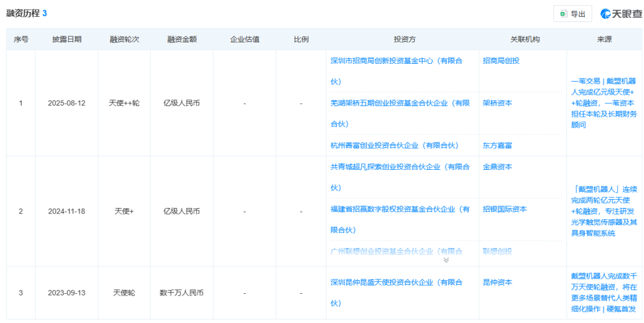The width and height of the screenshot is (644, 323).
Task: Select amount 亿级人民币 in 2024-11-18 row
Action: [x=181, y=212]
